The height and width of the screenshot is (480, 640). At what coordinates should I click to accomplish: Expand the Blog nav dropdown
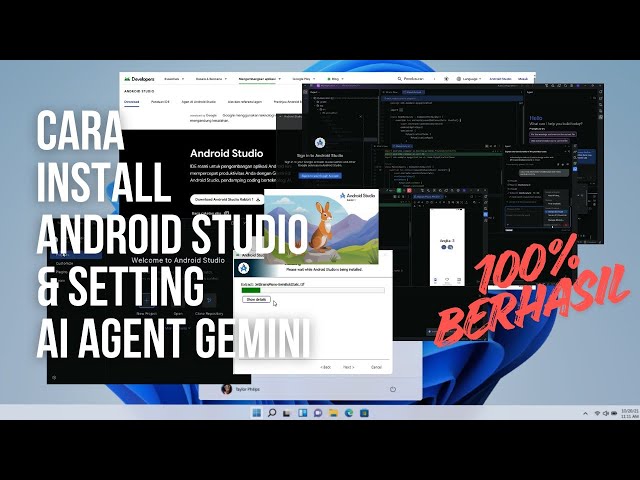[336, 79]
